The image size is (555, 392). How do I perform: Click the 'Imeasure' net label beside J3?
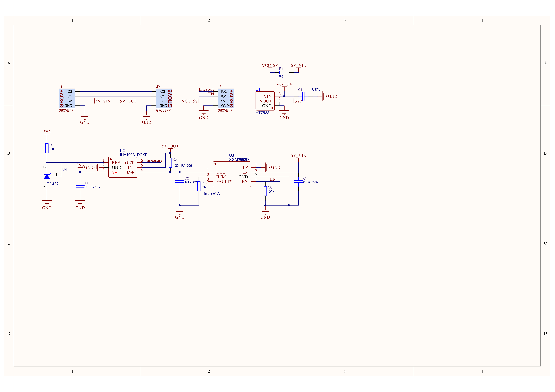(207, 89)
